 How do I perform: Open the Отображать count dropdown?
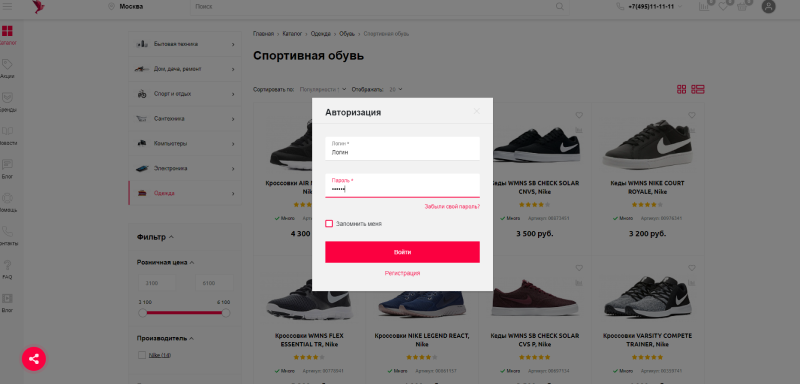click(396, 89)
